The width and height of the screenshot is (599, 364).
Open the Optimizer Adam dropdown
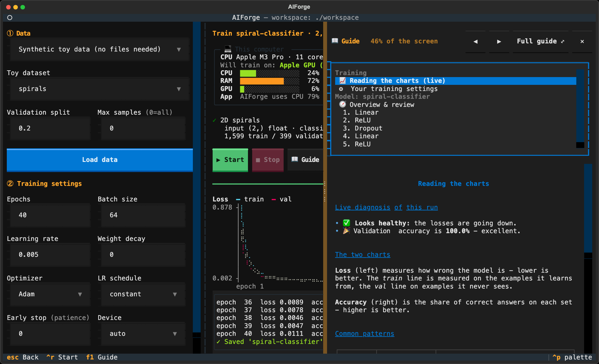pos(50,294)
